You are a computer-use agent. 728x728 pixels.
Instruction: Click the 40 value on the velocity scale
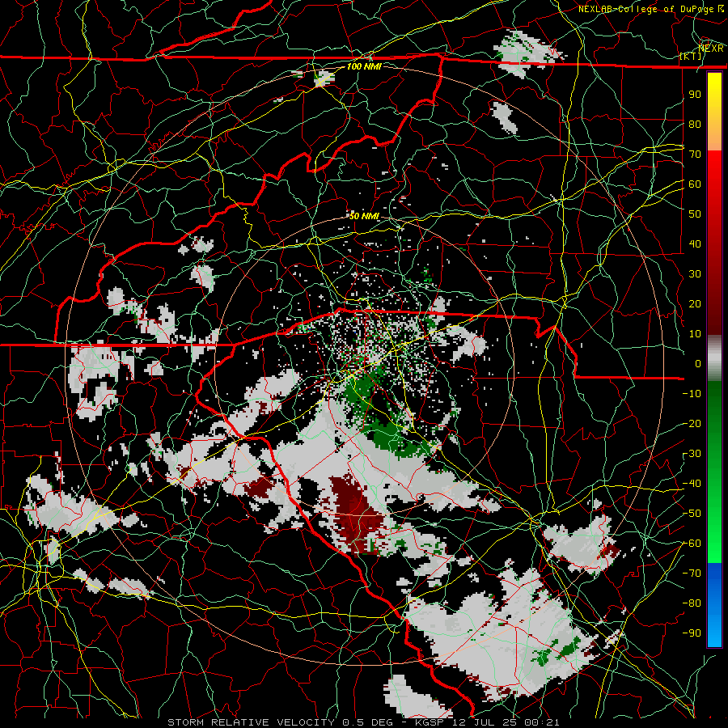[695, 244]
